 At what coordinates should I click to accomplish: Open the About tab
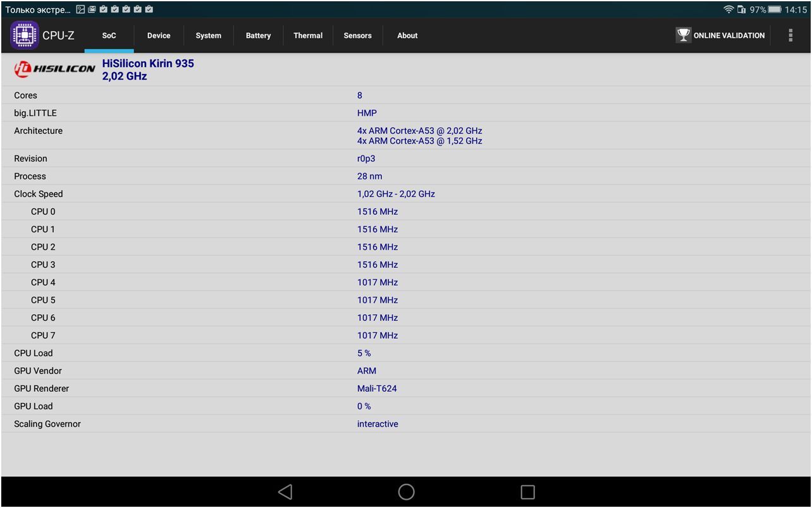[407, 35]
